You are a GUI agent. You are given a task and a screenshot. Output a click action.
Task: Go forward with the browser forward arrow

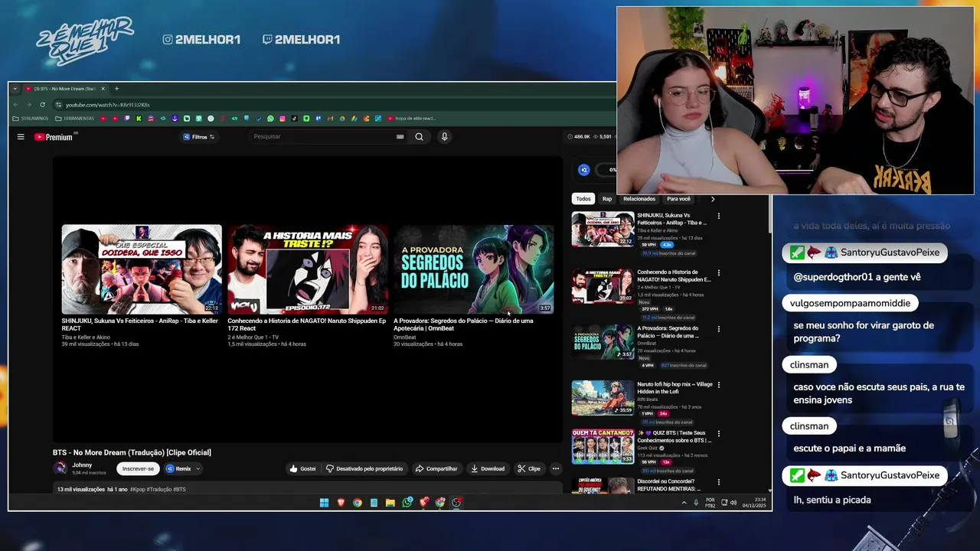coord(29,104)
